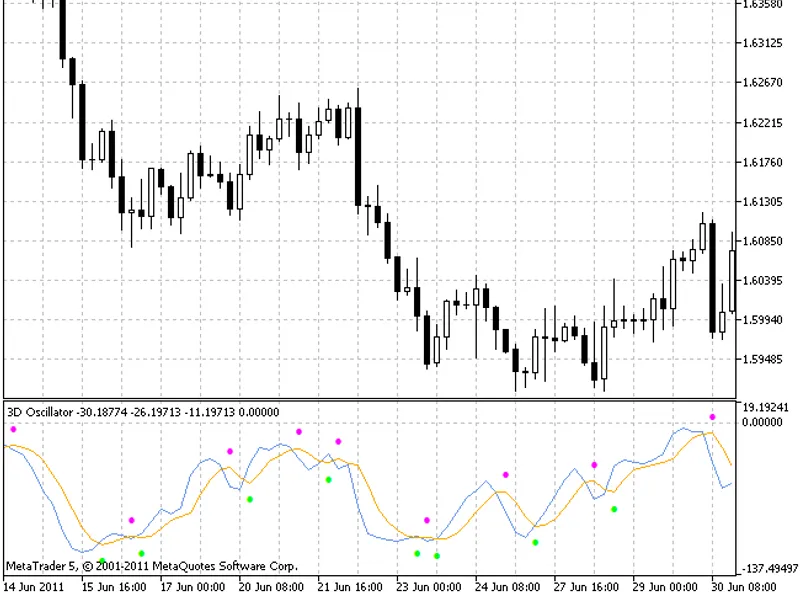Click the 27 Jun 16:00 time label
800x600 pixels.
[x=586, y=587]
